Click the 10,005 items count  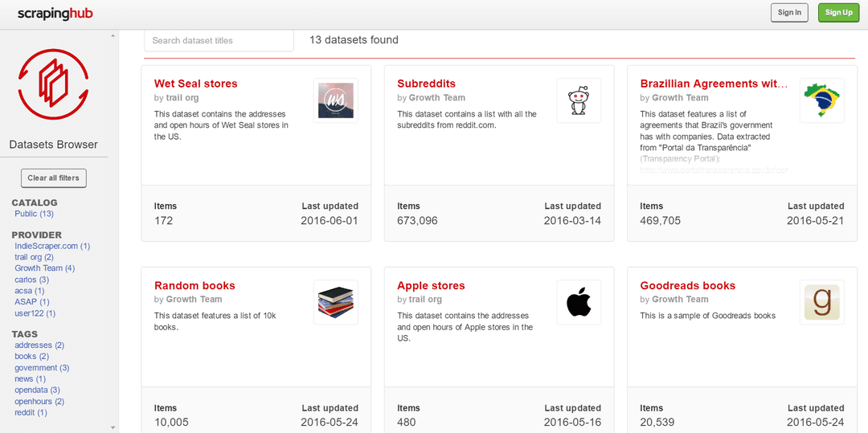point(171,423)
